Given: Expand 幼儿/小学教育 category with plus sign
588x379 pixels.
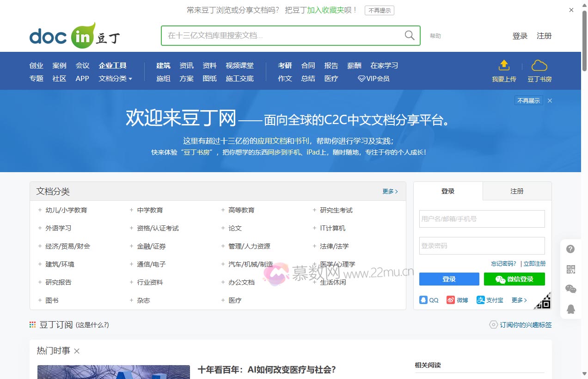Looking at the screenshot, I should [x=39, y=210].
